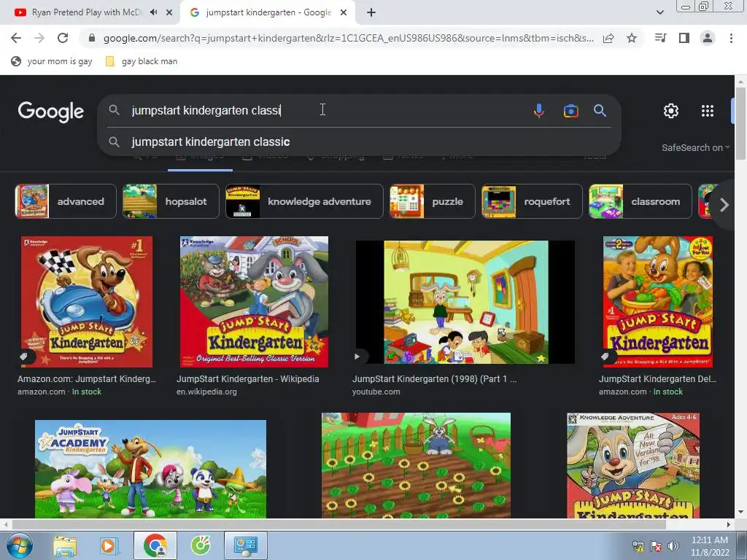Click 'Amazon.com: Jumpstart Kinderg...' result title
The width and height of the screenshot is (747, 560).
pos(87,379)
